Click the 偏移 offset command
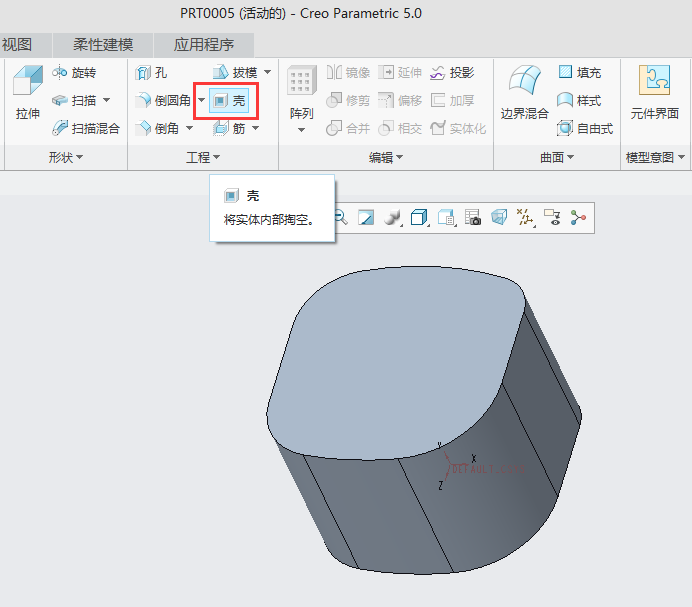This screenshot has width=692, height=607. point(400,101)
